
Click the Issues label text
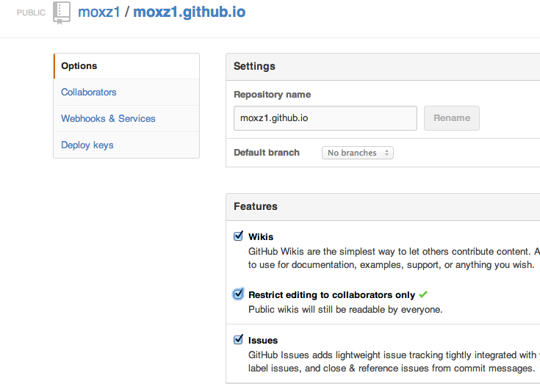[263, 341]
